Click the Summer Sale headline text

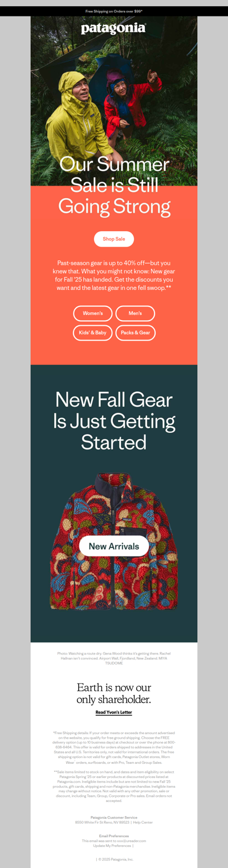pyautogui.click(x=114, y=185)
